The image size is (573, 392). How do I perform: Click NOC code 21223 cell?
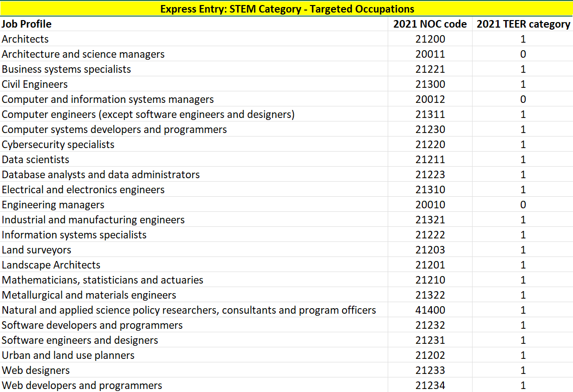(x=430, y=175)
